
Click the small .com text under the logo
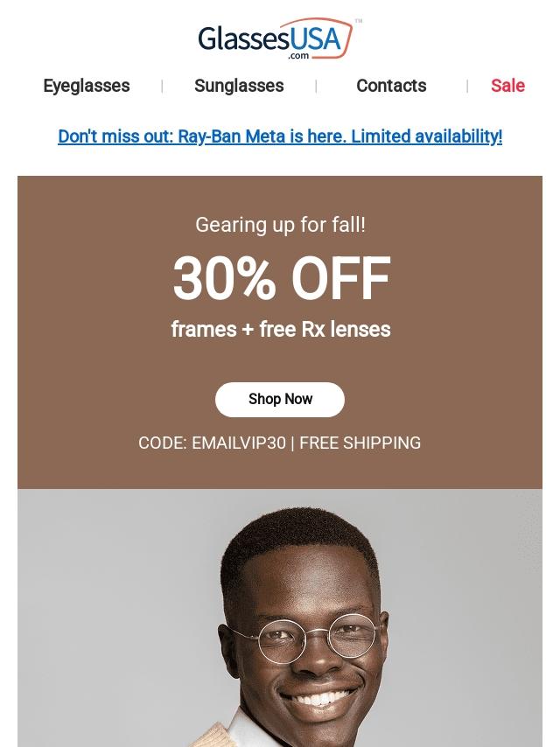pyautogui.click(x=298, y=55)
